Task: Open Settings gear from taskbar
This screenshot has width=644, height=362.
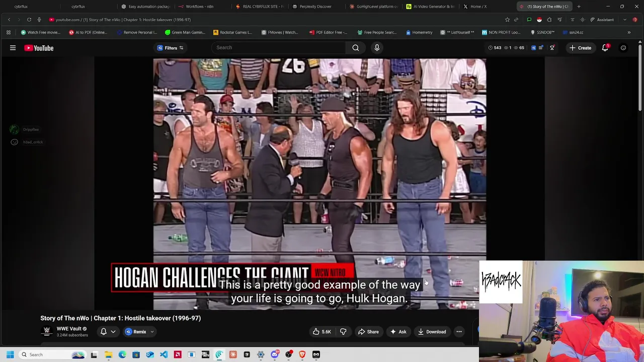Action: click(261, 354)
